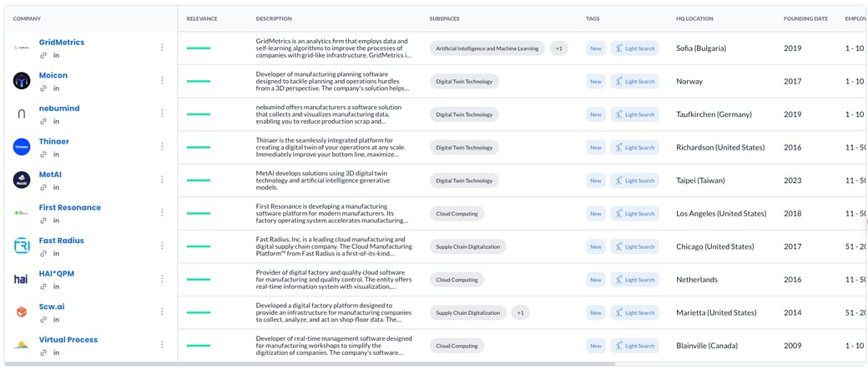Click the Founding Date column header

pos(805,18)
